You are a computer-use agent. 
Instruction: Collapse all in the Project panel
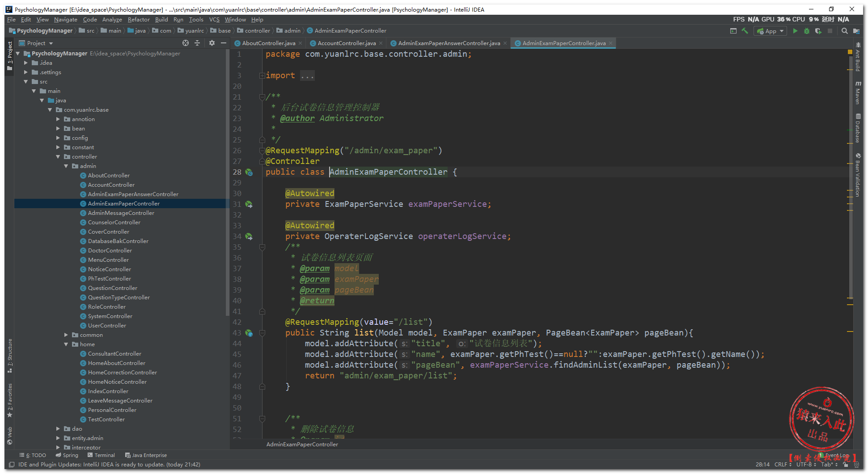point(197,43)
